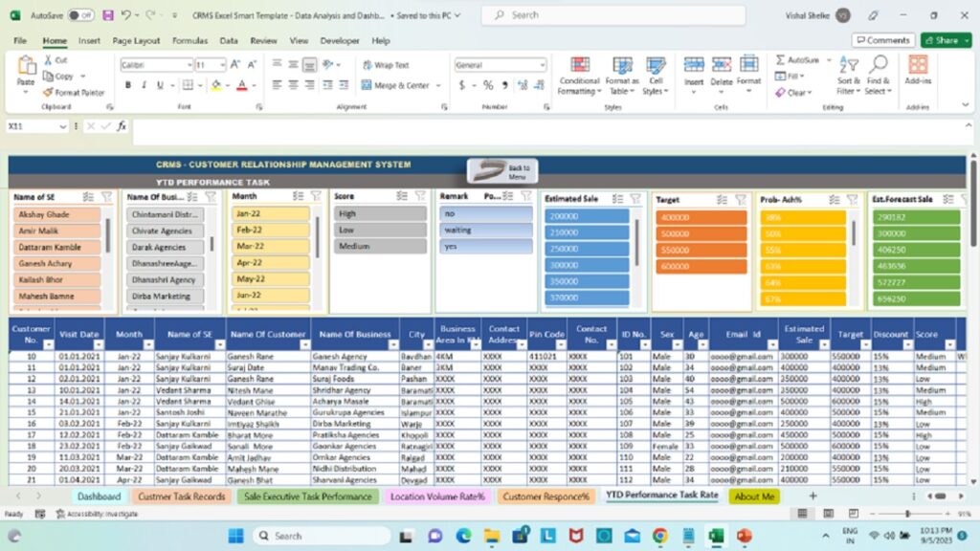Select the High item in Score slicer
The height and width of the screenshot is (551, 980).
click(x=380, y=213)
